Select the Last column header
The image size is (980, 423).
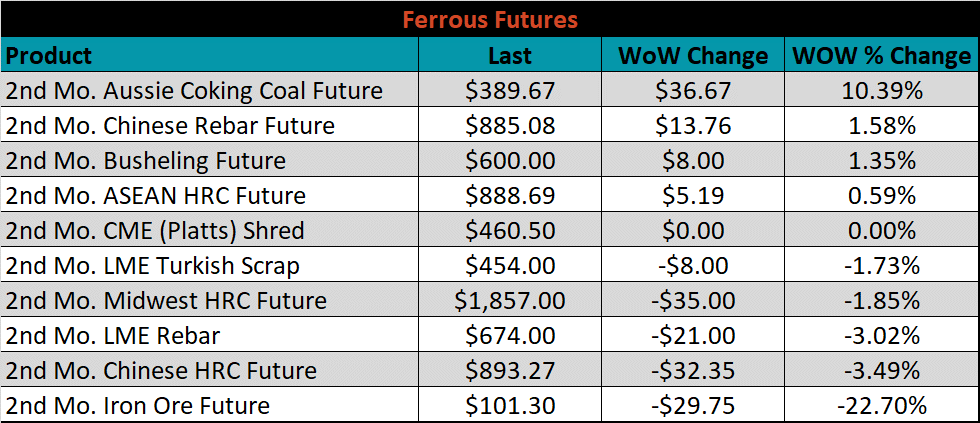tap(510, 55)
